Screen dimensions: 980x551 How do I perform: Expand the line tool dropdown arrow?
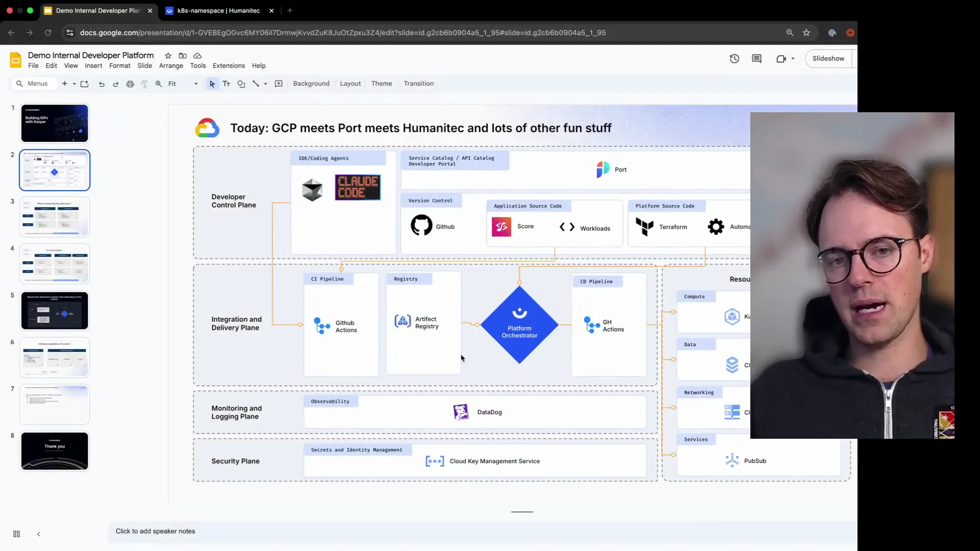pyautogui.click(x=265, y=84)
